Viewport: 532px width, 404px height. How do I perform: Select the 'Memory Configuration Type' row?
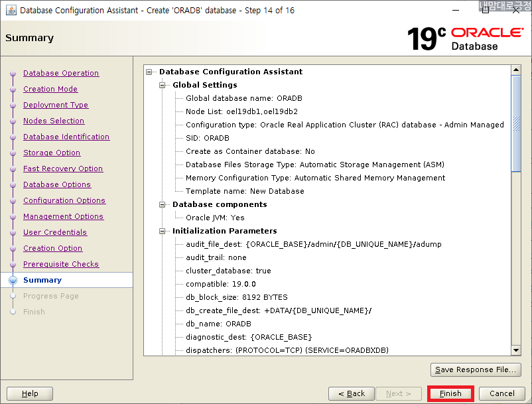point(316,178)
